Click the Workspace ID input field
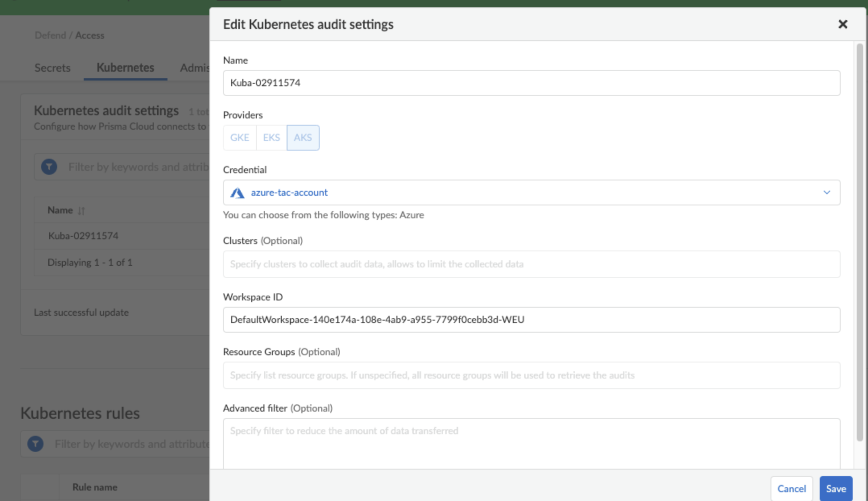The width and height of the screenshot is (868, 501). [531, 320]
